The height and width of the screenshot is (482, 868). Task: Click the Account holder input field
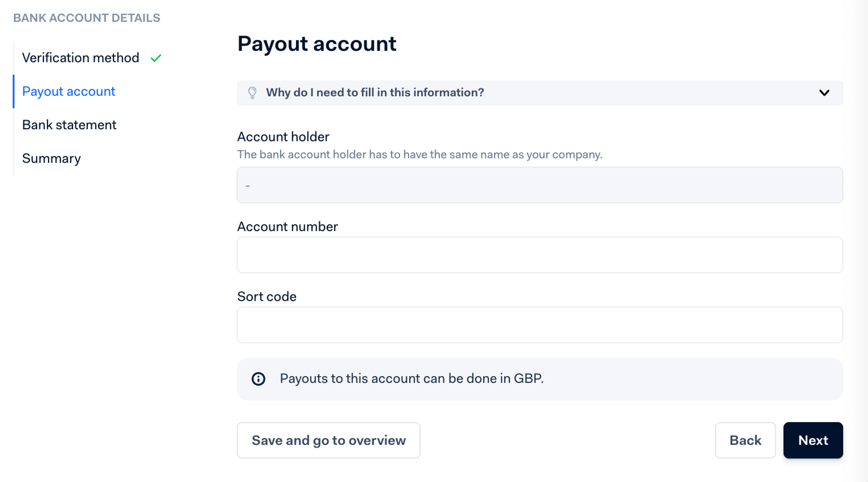[x=539, y=185]
